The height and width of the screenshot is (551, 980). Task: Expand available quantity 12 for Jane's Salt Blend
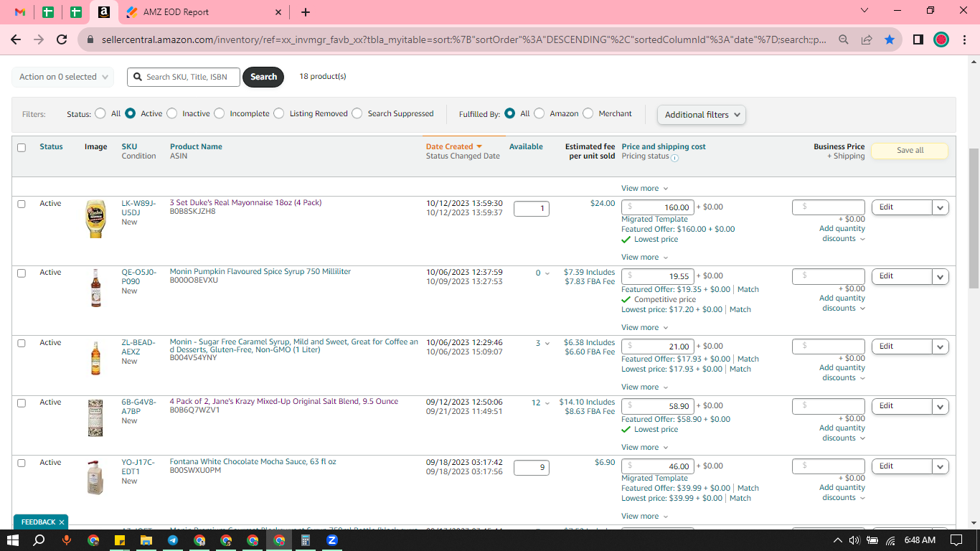point(541,403)
